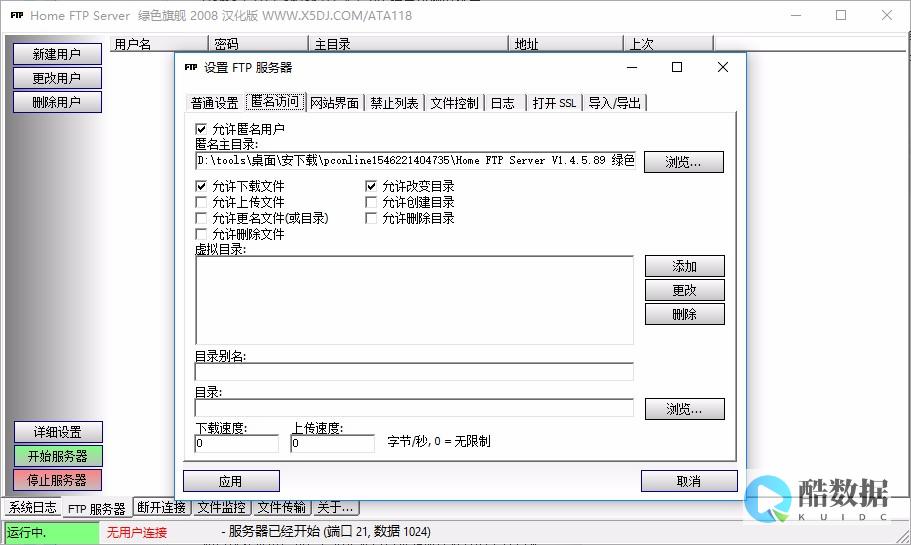
Task: Click the 主目录 column header
Action: coord(408,44)
